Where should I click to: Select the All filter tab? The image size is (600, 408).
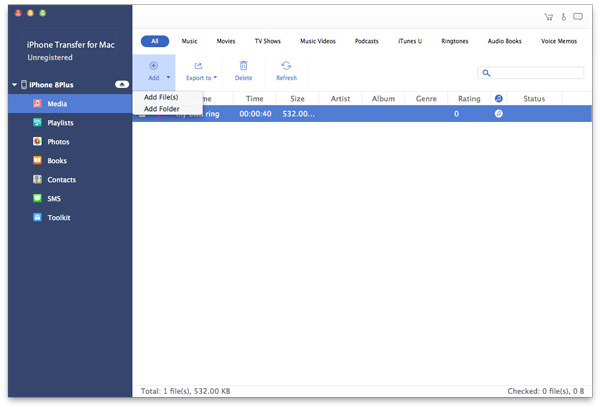(155, 41)
